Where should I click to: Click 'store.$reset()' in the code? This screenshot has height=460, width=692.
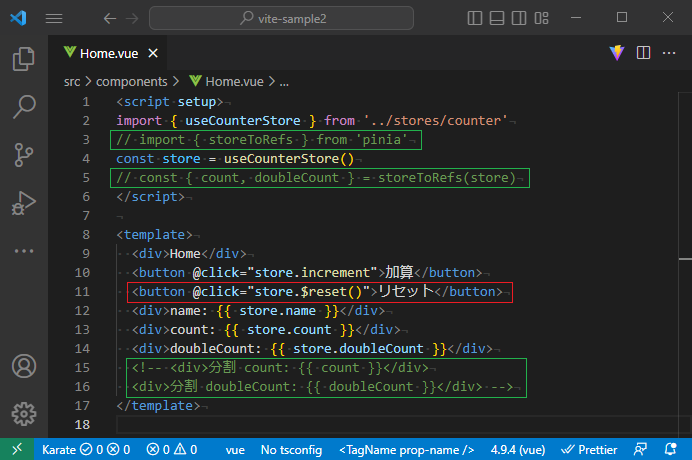click(308, 292)
